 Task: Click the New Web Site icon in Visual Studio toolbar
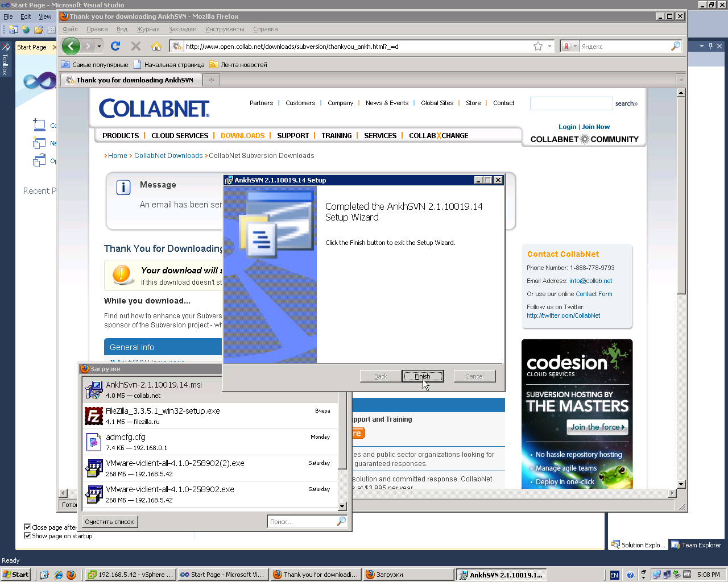[x=26, y=29]
